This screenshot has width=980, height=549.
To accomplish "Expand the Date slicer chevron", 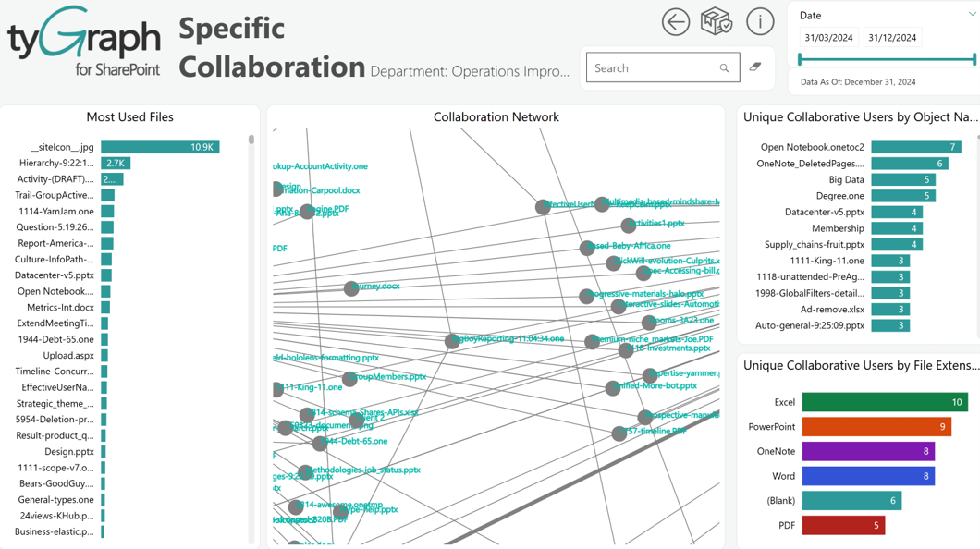I will (x=973, y=15).
